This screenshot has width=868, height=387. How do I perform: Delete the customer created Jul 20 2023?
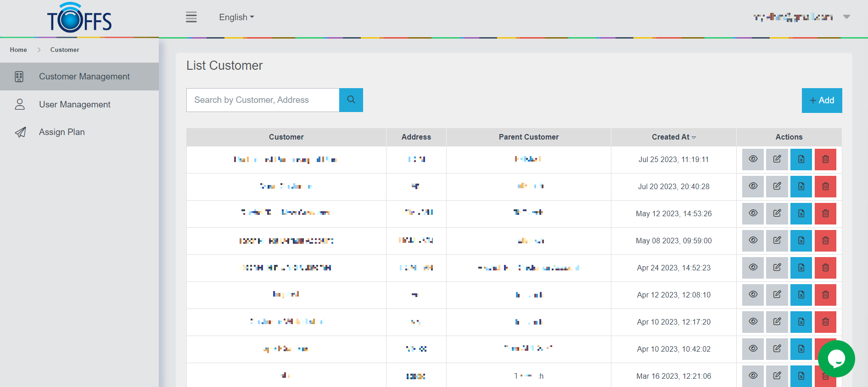[825, 186]
